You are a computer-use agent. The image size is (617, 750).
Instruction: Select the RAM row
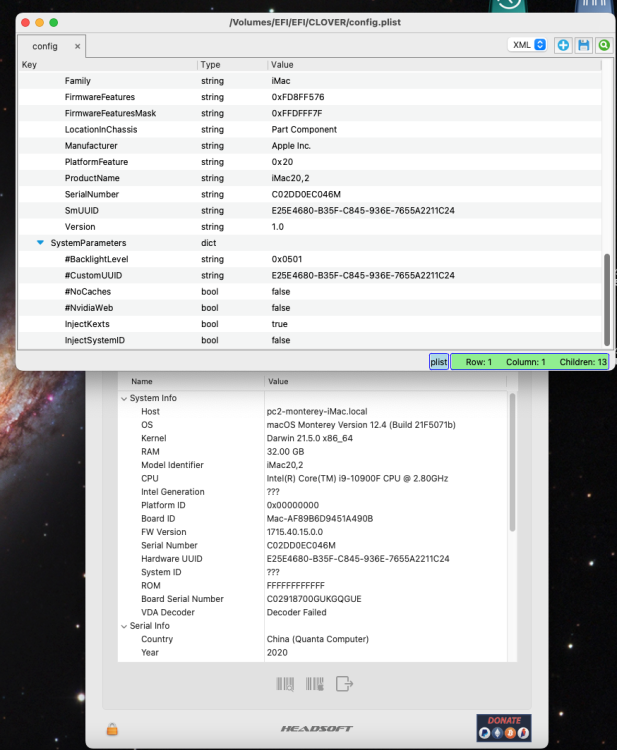click(313, 452)
